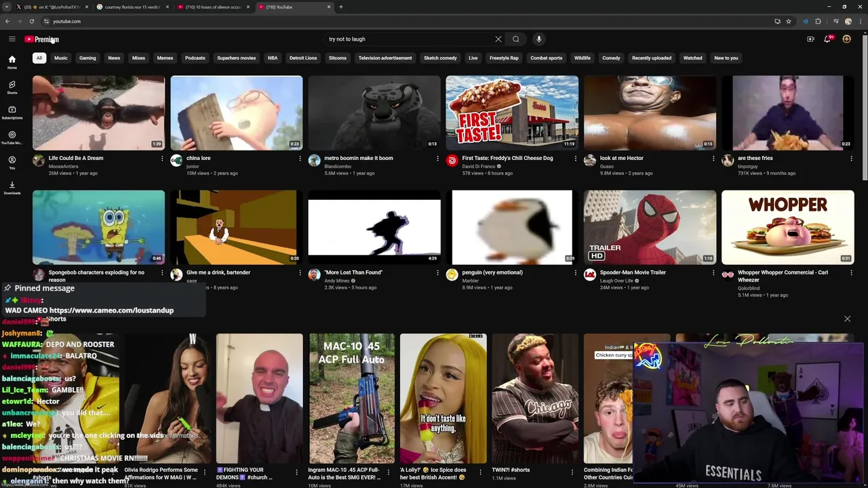
Task: Select the New to you chip
Action: click(x=726, y=58)
